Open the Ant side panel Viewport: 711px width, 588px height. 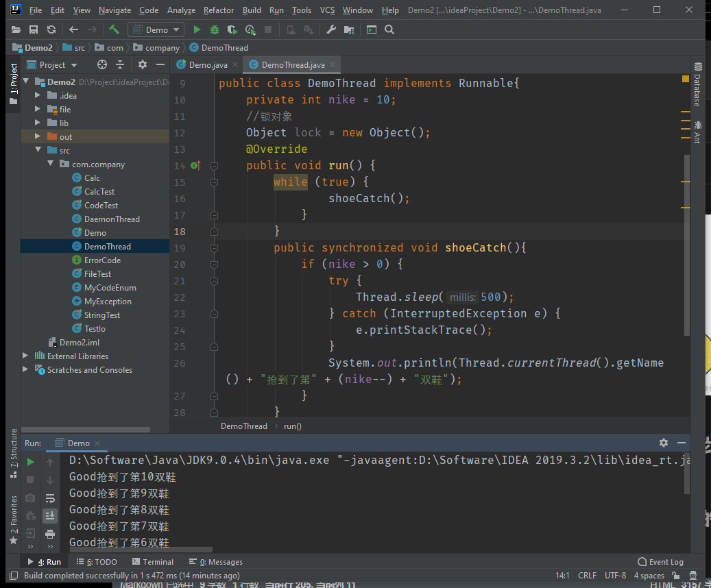point(698,132)
